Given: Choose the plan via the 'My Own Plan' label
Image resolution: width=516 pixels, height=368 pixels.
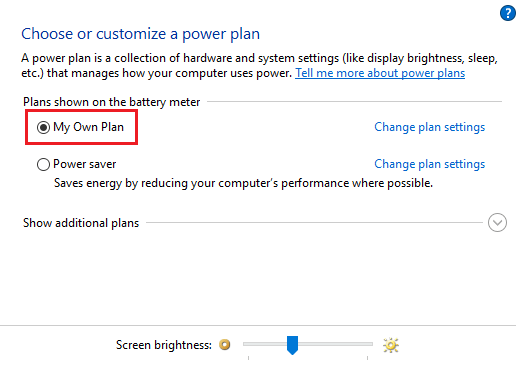Looking at the screenshot, I should [89, 127].
